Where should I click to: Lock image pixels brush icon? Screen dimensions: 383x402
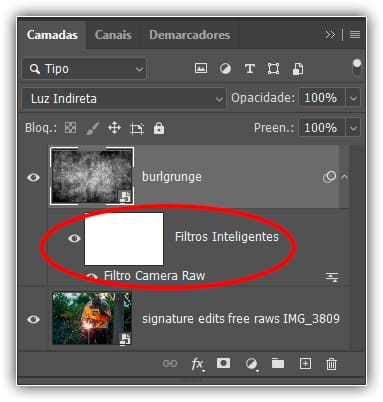(92, 128)
